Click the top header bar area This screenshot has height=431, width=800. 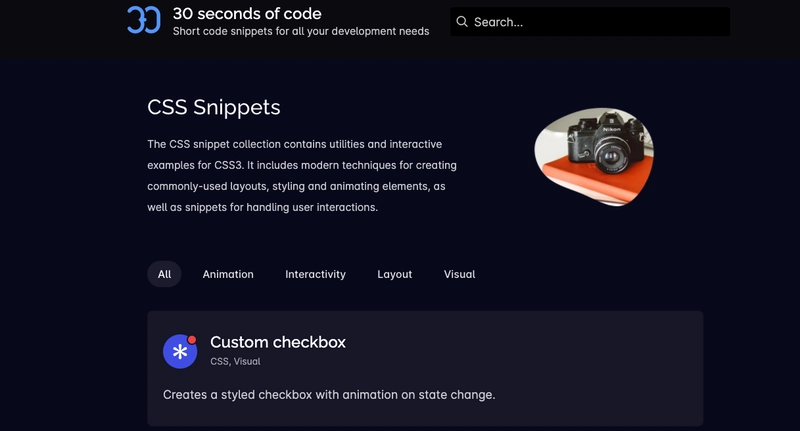pyautogui.click(x=400, y=29)
